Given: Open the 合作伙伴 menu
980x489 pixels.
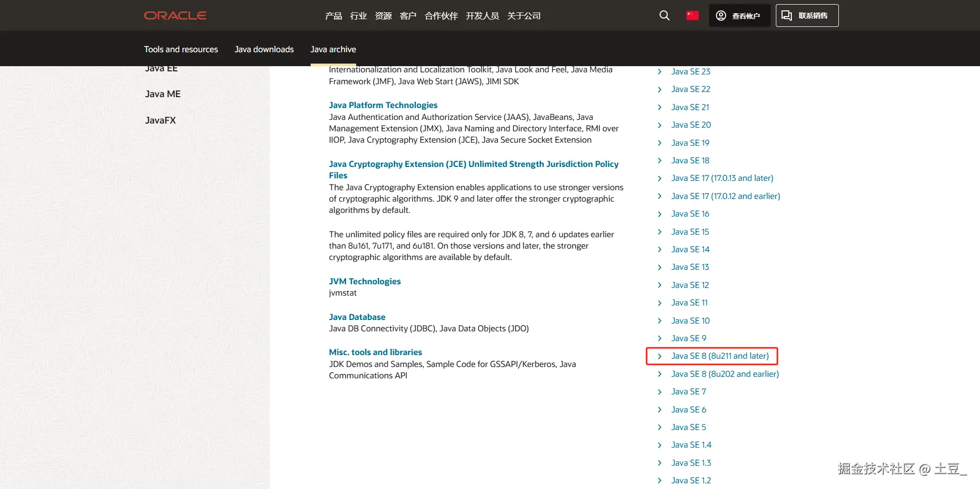Looking at the screenshot, I should [x=441, y=16].
